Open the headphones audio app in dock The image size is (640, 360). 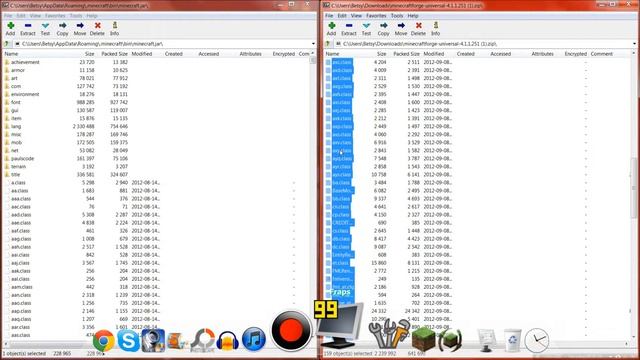click(228, 341)
